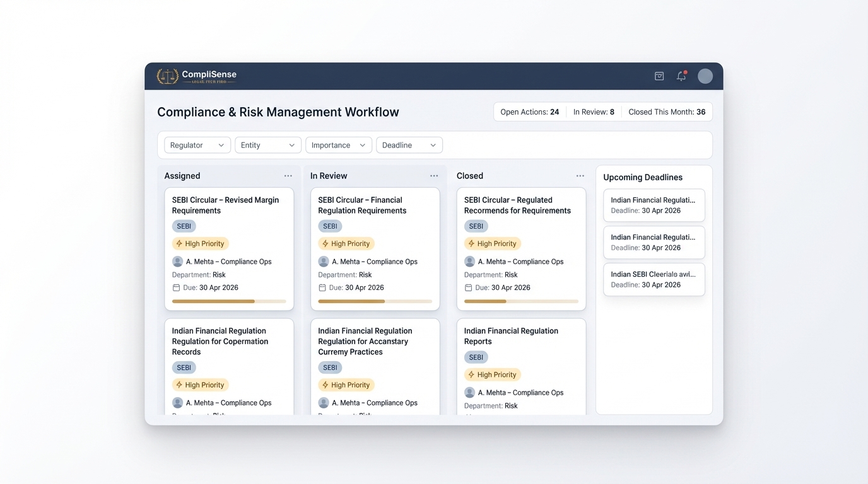Open Regulation for Copermation Records card
Image resolution: width=868 pixels, height=484 pixels.
[x=229, y=367]
